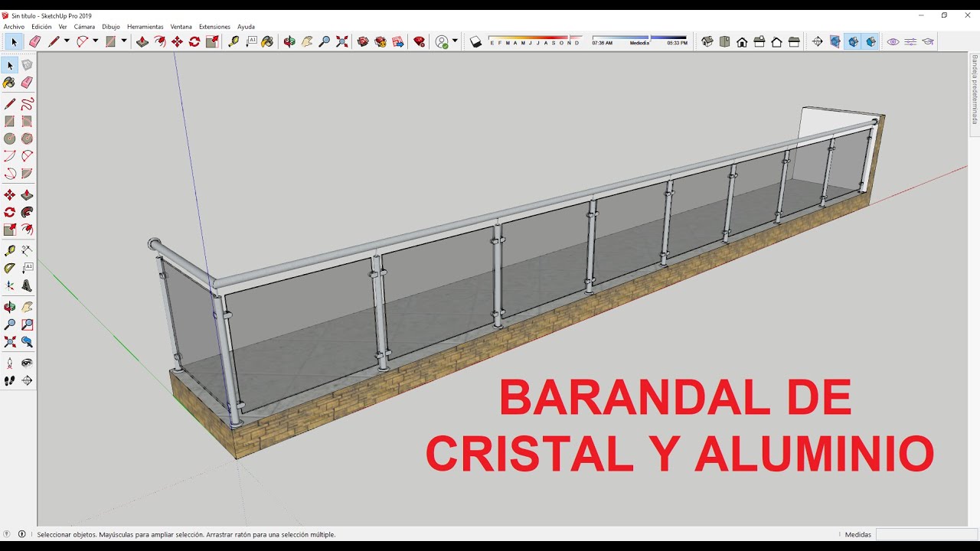
Task: Click the purple eye extension icon
Action: tap(893, 41)
